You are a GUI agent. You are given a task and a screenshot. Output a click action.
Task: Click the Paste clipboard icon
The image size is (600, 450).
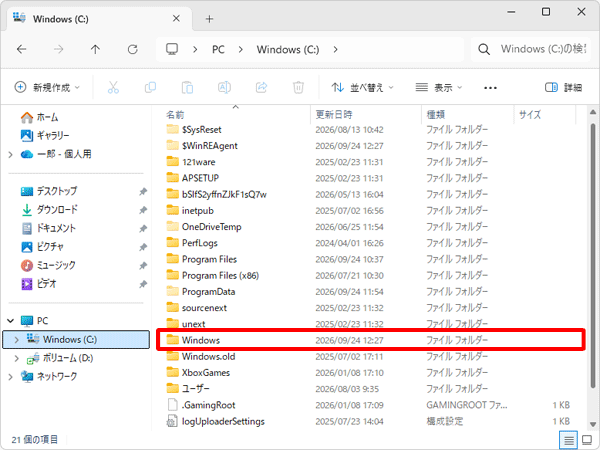(187, 88)
